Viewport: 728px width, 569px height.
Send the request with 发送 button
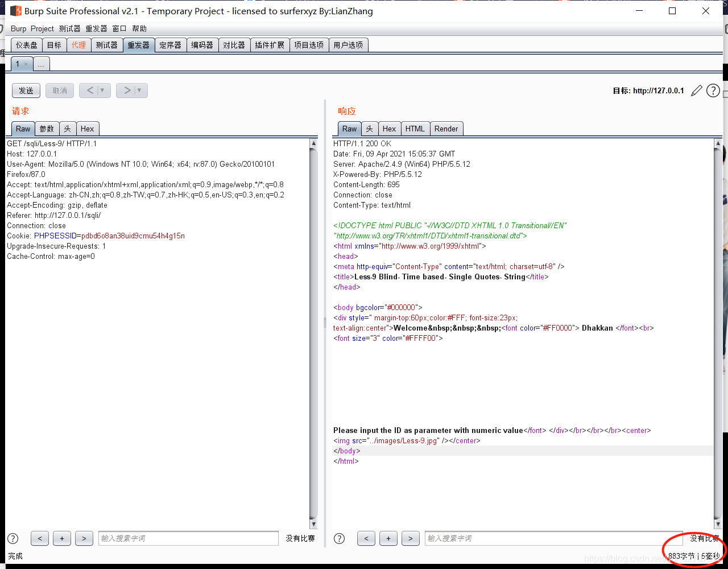tap(26, 90)
